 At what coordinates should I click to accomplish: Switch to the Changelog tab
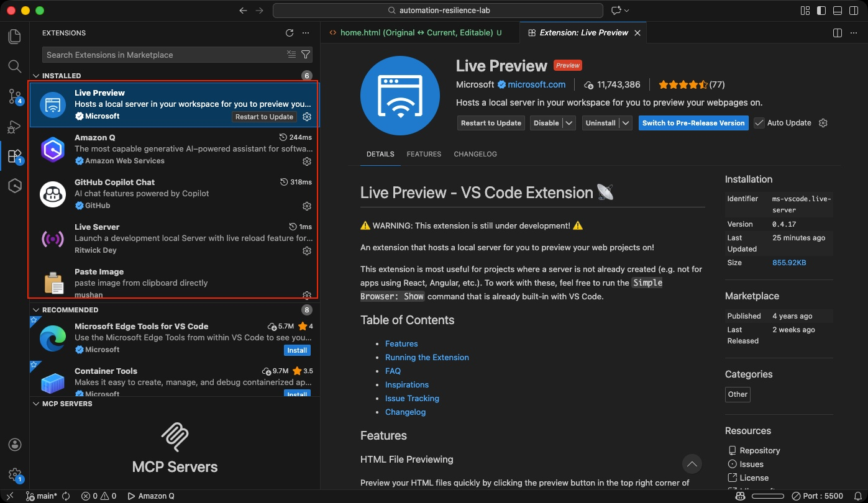475,154
